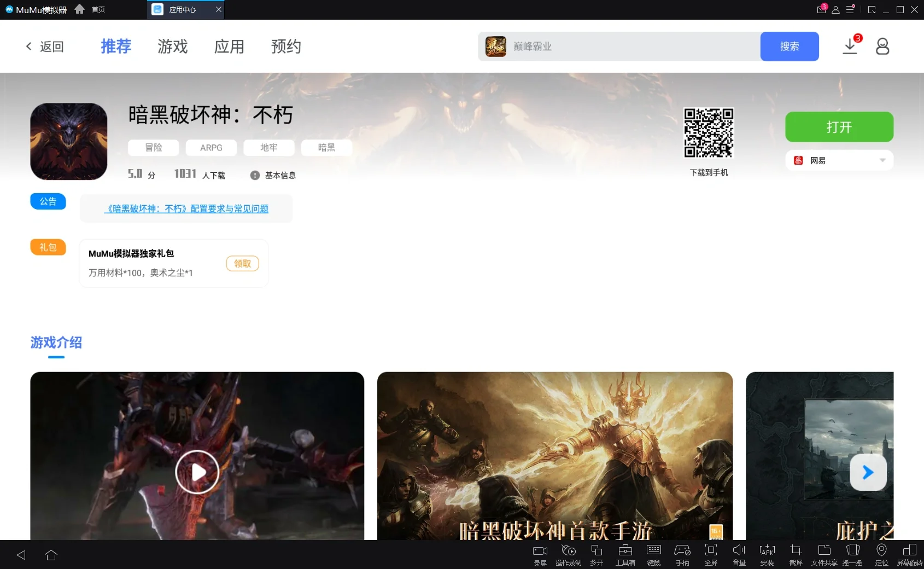Expand the 网易 channel dropdown

tap(839, 160)
